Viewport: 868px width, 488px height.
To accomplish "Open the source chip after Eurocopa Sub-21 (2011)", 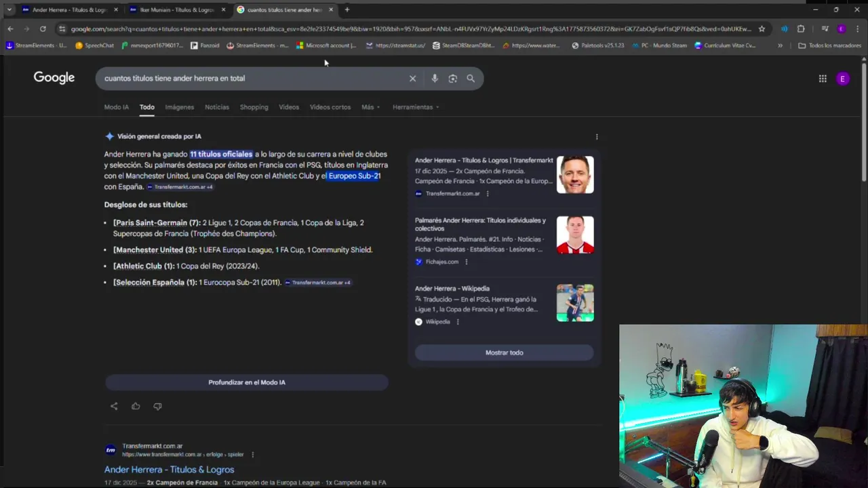I will point(318,283).
